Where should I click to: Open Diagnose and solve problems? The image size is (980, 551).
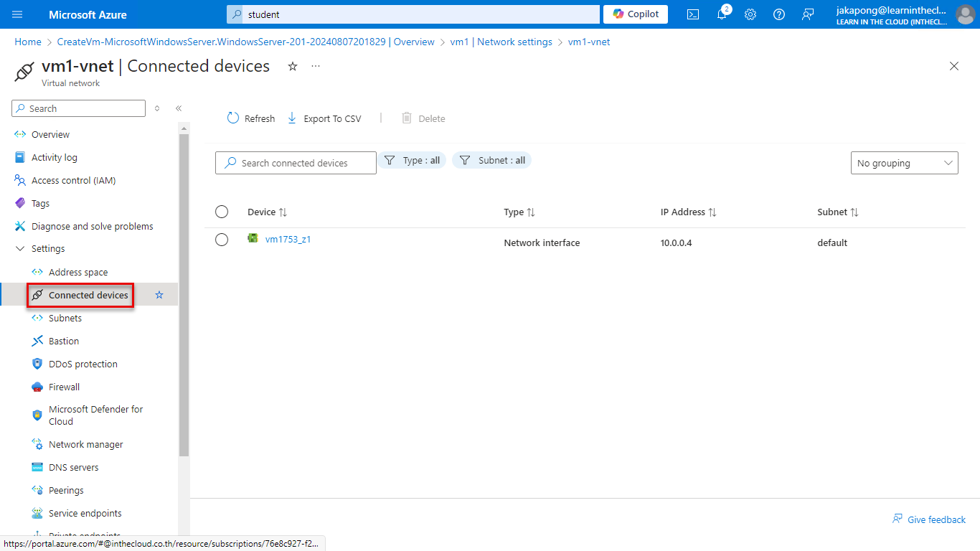tap(93, 226)
